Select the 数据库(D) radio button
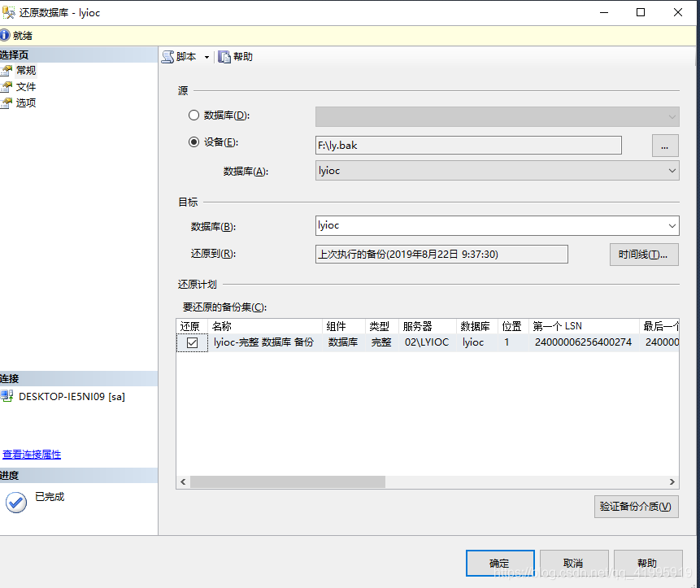700x588 pixels. 193,115
